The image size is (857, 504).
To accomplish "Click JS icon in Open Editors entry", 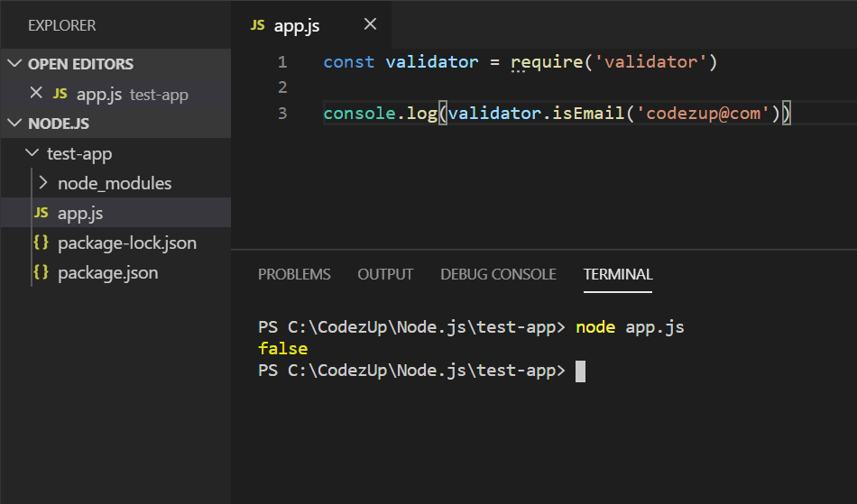I will [x=60, y=94].
